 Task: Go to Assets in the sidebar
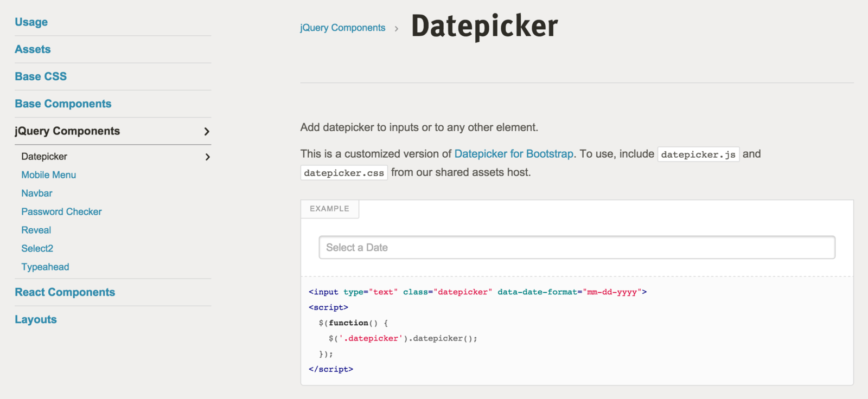[x=33, y=49]
